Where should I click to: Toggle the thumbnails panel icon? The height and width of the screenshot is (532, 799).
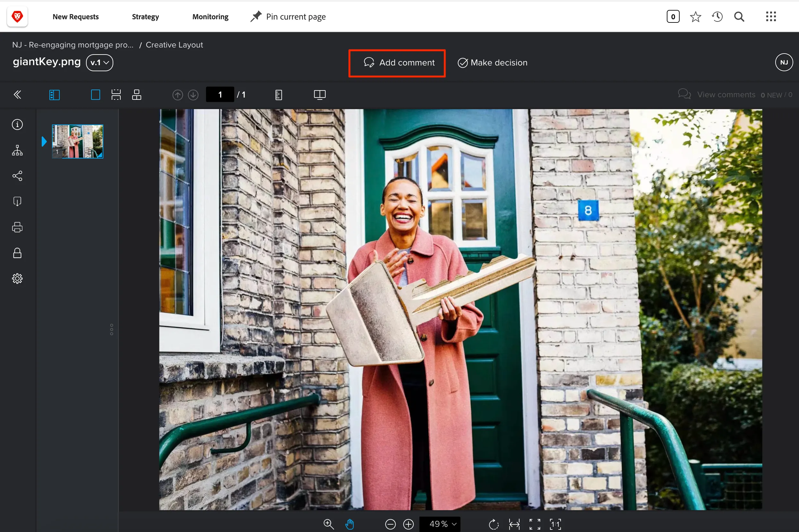pyautogui.click(x=54, y=95)
